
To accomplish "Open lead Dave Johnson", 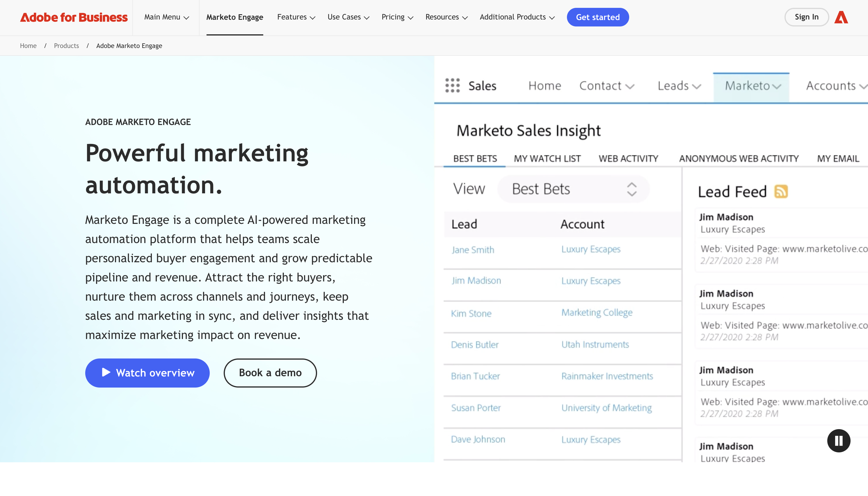I will click(x=478, y=439).
